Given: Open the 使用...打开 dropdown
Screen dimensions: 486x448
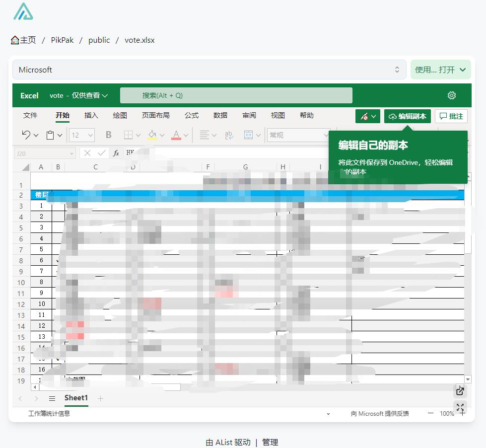Looking at the screenshot, I should click(440, 70).
